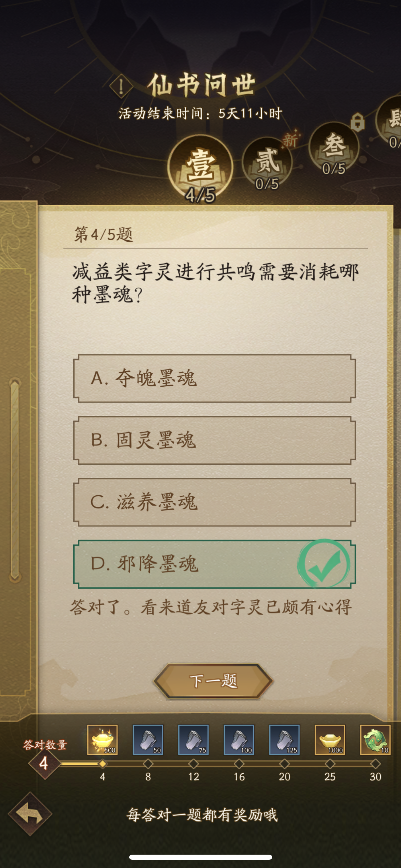The width and height of the screenshot is (401, 868).
Task: Tap the back arrow icon
Action: [x=30, y=814]
